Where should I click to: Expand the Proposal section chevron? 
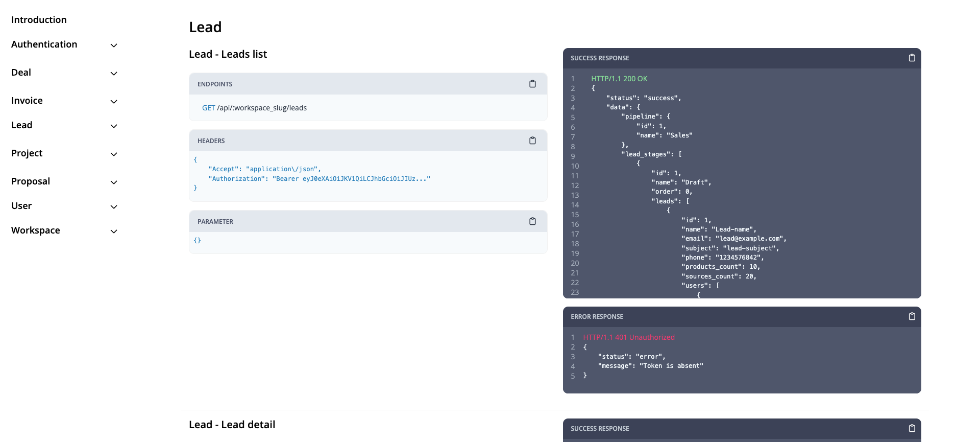pos(114,182)
